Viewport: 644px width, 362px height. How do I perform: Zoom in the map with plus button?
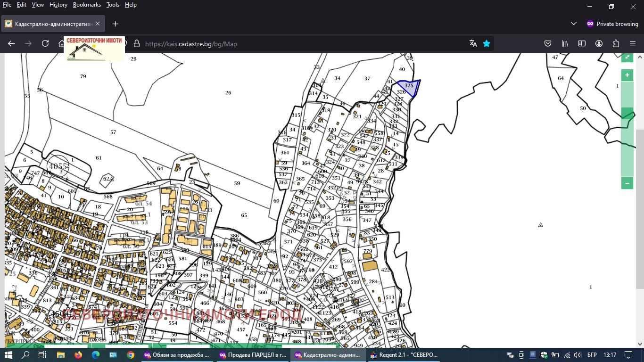pos(627,75)
